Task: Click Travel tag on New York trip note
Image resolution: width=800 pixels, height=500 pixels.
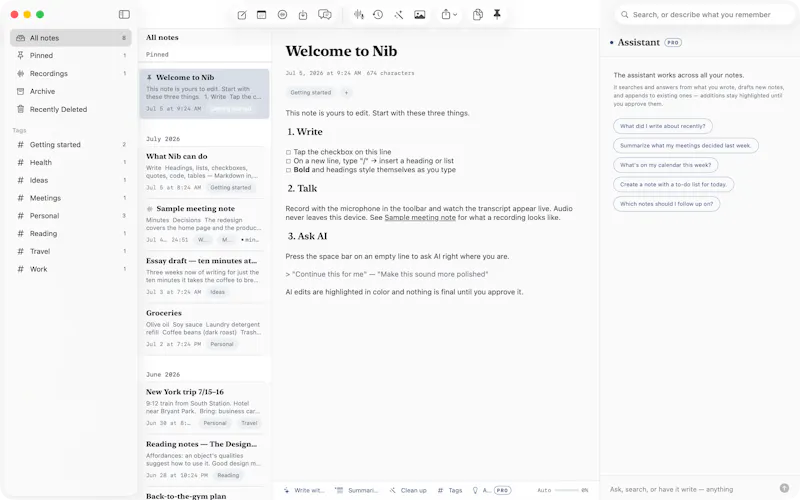Action: [249, 423]
